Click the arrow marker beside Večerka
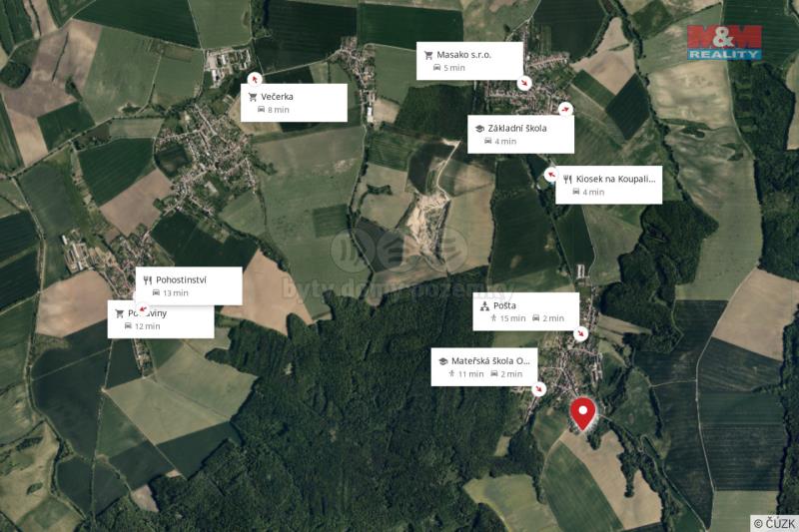The image size is (799, 532). (x=255, y=79)
